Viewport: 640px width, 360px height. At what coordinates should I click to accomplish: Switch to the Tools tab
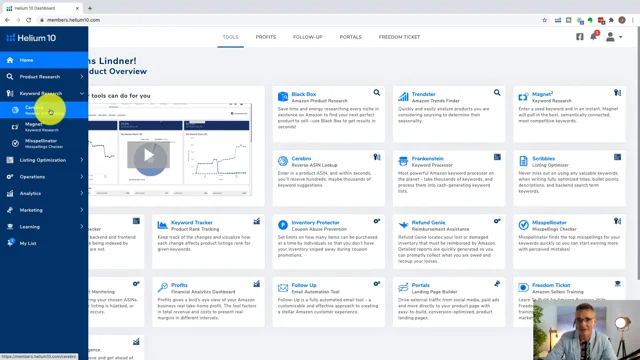click(230, 37)
